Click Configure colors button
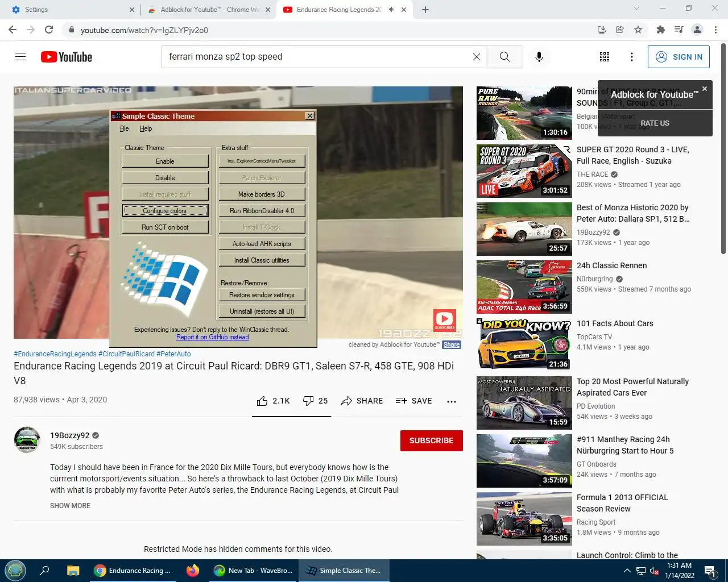728x582 pixels. click(165, 211)
